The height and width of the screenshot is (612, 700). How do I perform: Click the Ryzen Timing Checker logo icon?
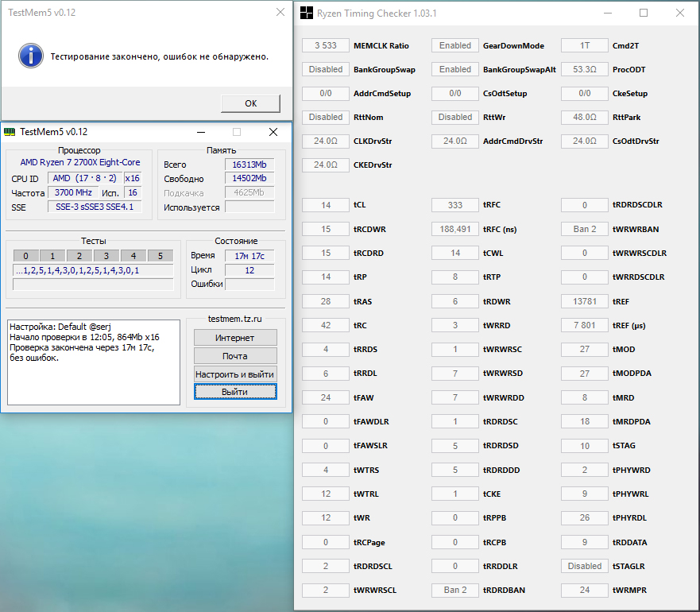(x=306, y=13)
